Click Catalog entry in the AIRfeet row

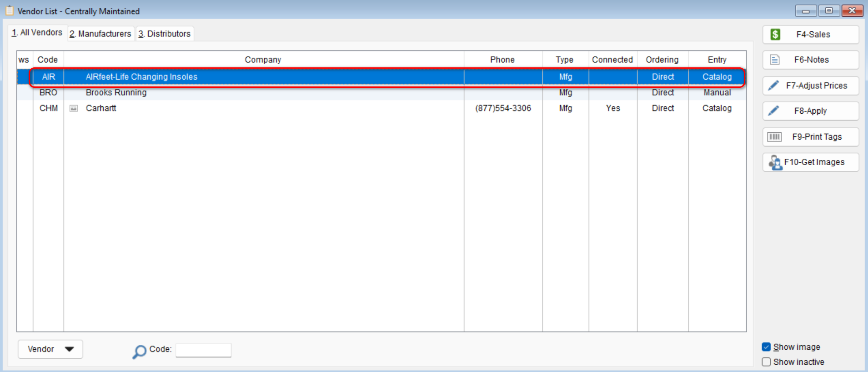(717, 77)
